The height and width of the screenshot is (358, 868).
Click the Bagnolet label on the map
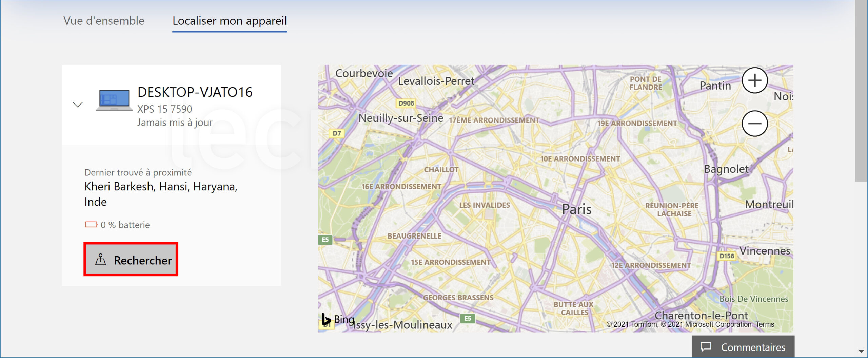(x=726, y=169)
